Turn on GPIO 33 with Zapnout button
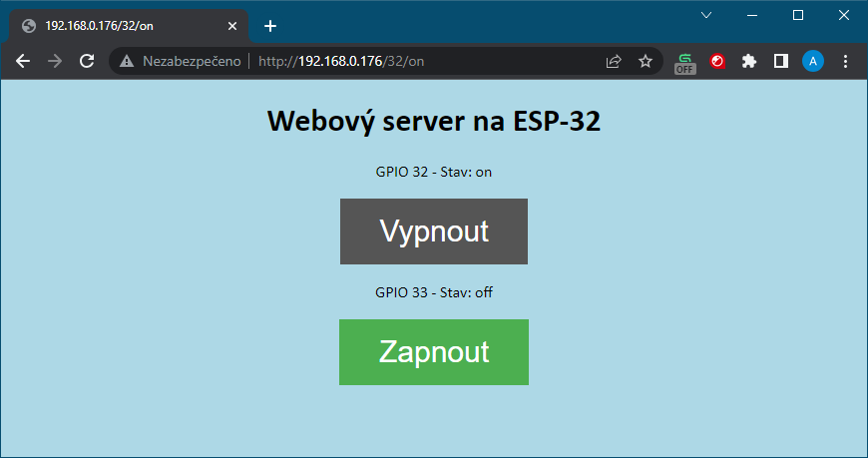The width and height of the screenshot is (868, 458). [x=434, y=352]
